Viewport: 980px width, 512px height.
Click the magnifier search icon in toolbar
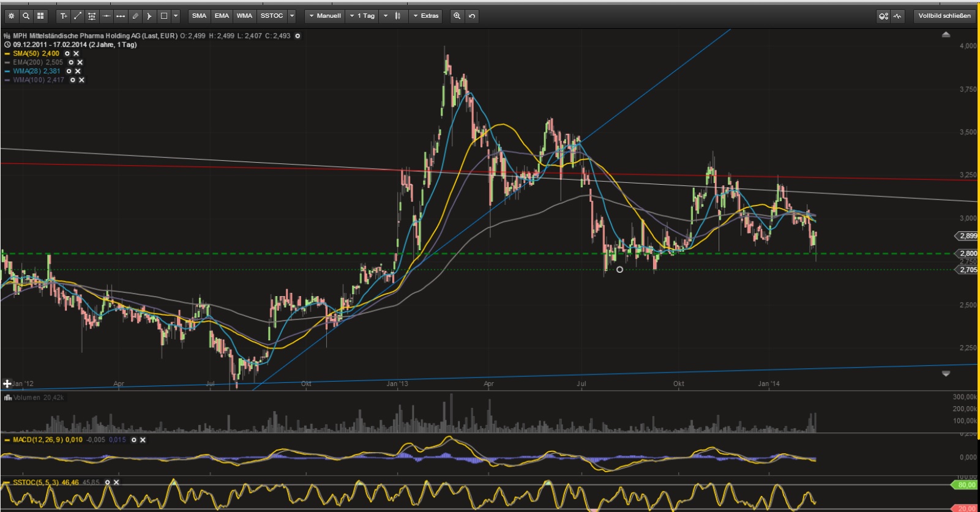coord(26,16)
